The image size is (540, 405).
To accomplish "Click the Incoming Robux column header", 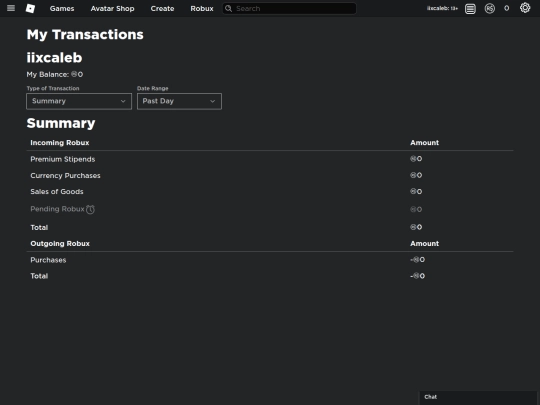I will pos(60,143).
